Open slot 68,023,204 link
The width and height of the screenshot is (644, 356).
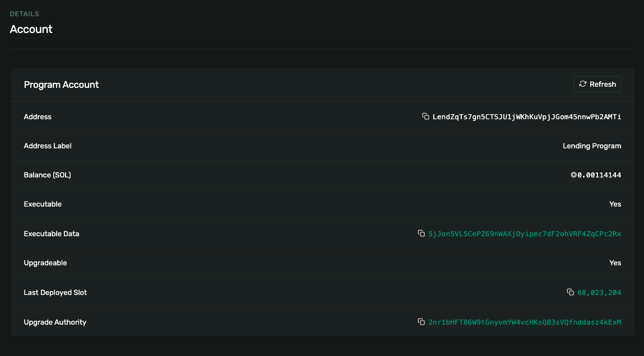pos(599,292)
